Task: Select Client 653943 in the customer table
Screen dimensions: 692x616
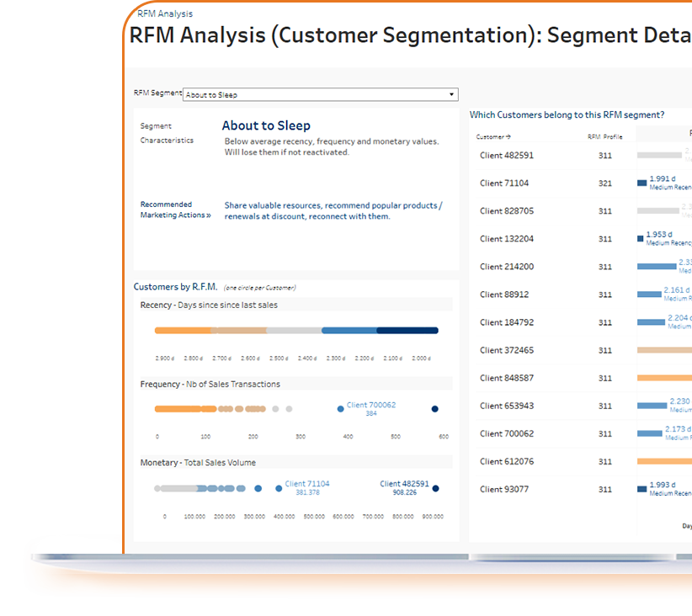Action: (x=506, y=406)
